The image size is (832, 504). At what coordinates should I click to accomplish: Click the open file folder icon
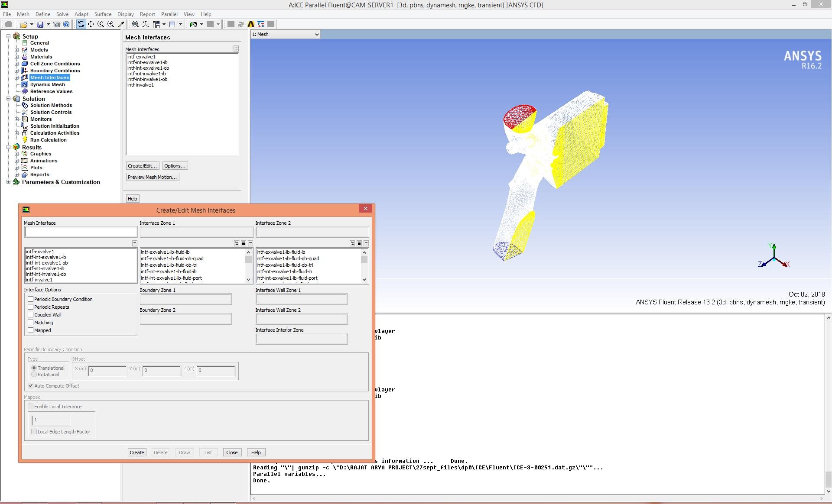pyautogui.click(x=23, y=25)
